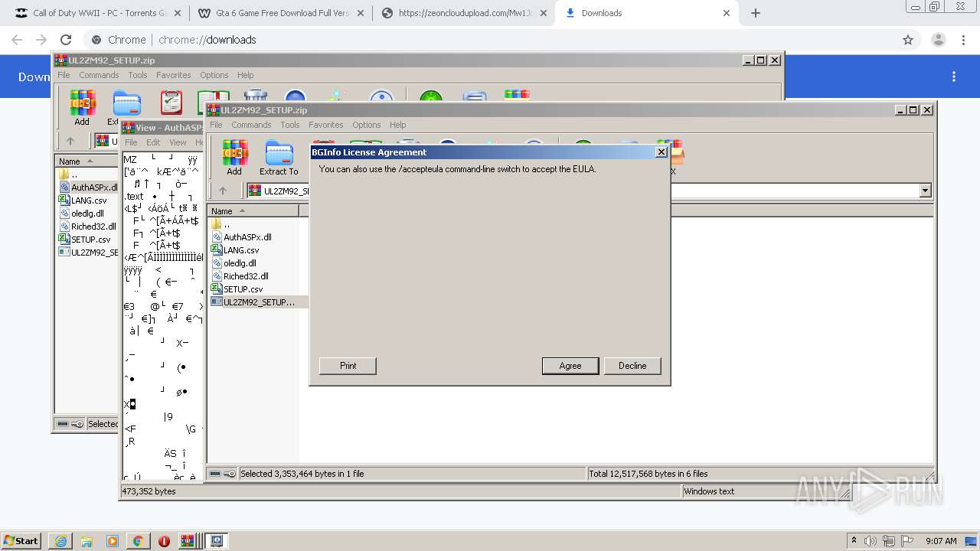Click the WinRAR taskbar button
Viewport: 980px width, 551px height.
pyautogui.click(x=188, y=541)
